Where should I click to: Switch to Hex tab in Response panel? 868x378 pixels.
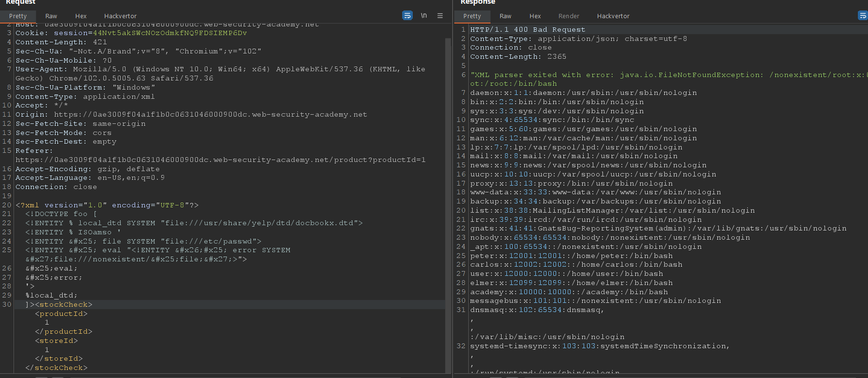(535, 16)
